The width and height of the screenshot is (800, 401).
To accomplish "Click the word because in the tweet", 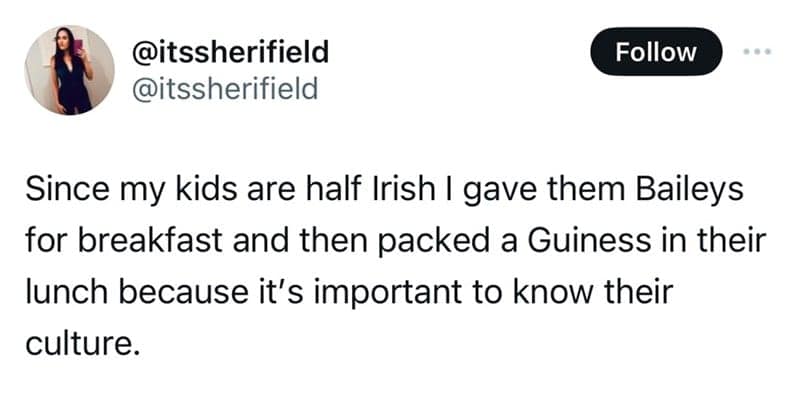I will coord(179,293).
